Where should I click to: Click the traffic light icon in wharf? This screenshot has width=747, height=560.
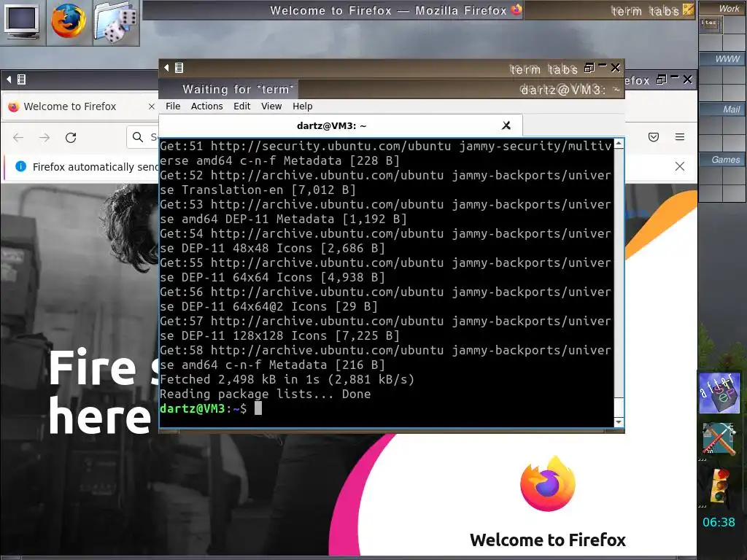pos(720,486)
